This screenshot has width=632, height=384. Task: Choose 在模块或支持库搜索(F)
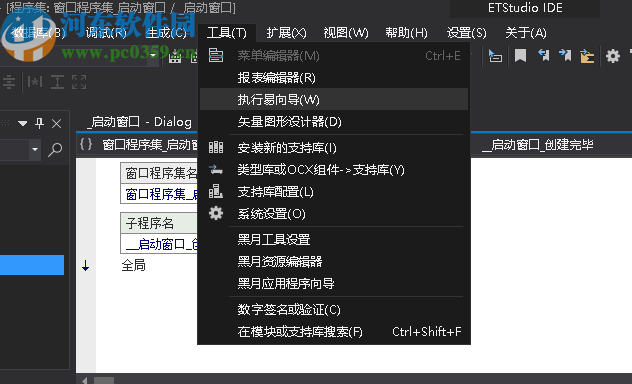click(x=334, y=332)
